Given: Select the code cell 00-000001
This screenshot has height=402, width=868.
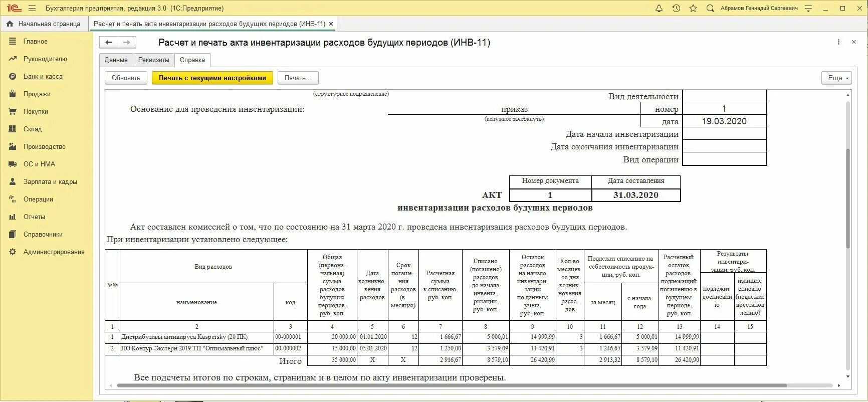Looking at the screenshot, I should (290, 337).
